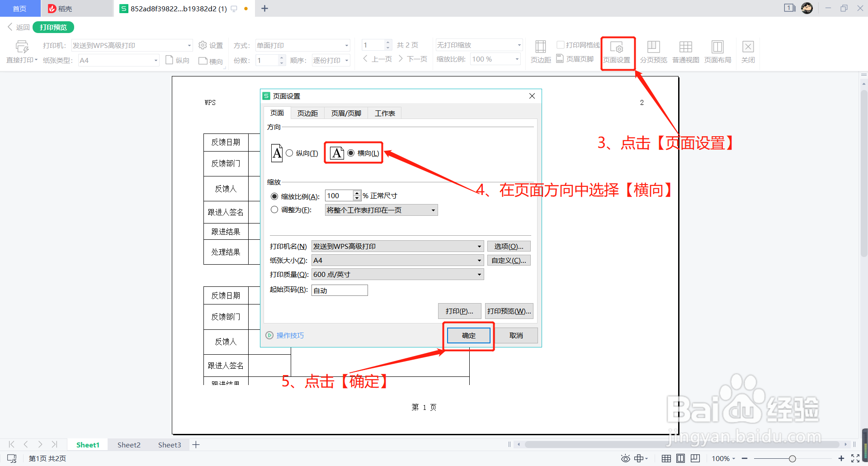This screenshot has height=466, width=868.
Task: Click the 起始页码 input field
Action: pyautogui.click(x=339, y=290)
